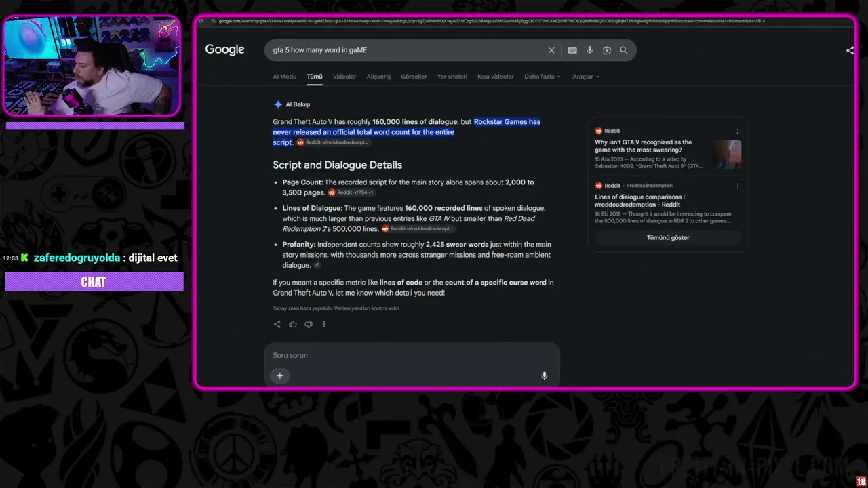Click the chat username zaferedogruyolda
Viewport: 868px width, 488px height.
click(77, 258)
